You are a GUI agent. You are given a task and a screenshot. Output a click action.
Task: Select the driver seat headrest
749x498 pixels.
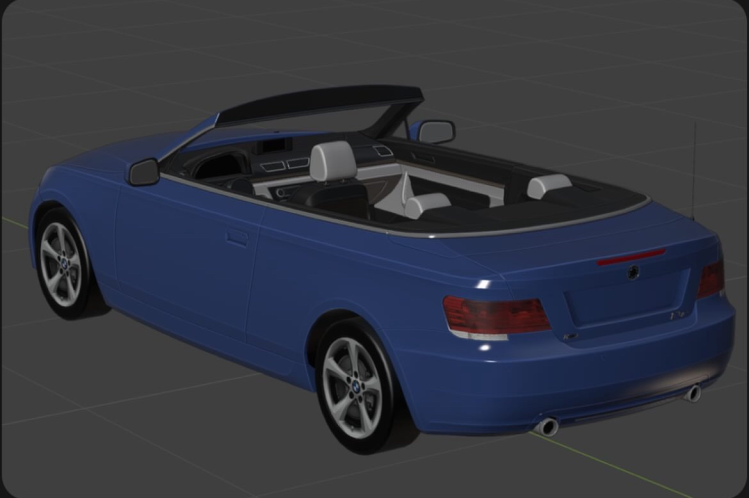[333, 161]
